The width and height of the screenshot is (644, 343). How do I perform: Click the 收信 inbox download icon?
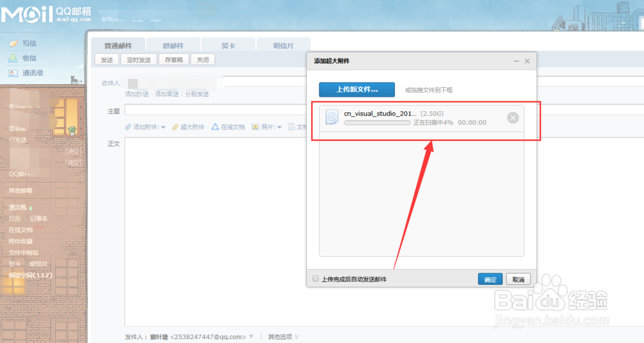coord(13,59)
